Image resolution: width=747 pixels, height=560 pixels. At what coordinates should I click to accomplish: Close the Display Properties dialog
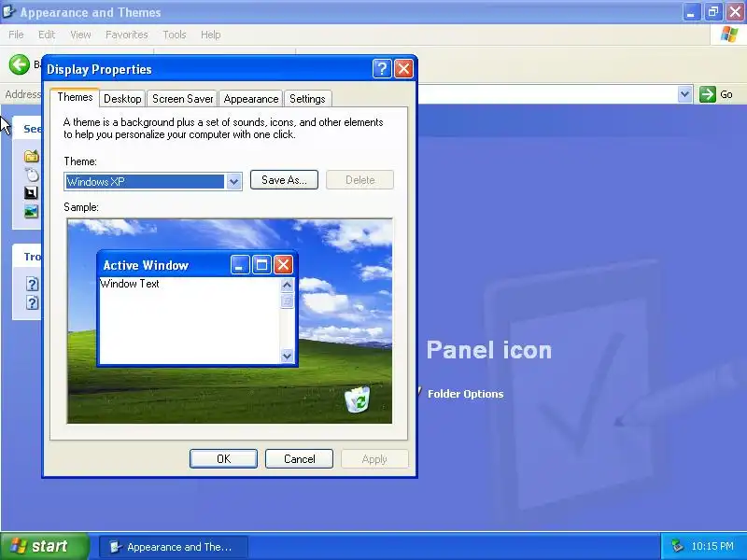coord(403,69)
